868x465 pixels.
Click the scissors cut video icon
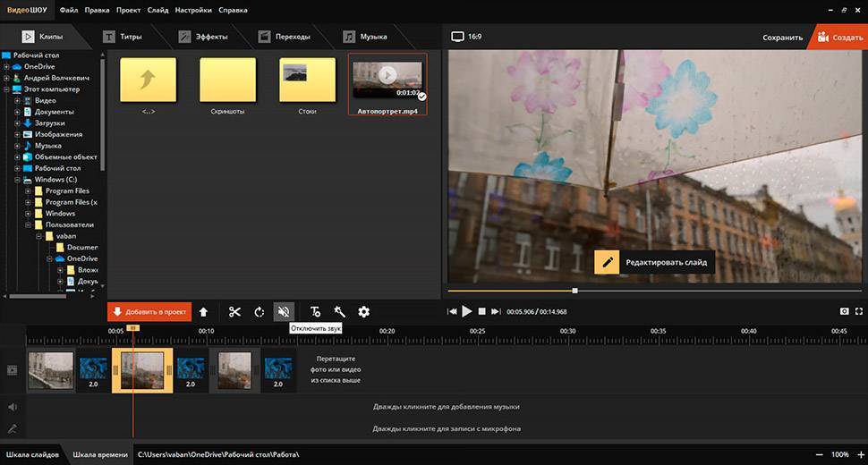[234, 312]
